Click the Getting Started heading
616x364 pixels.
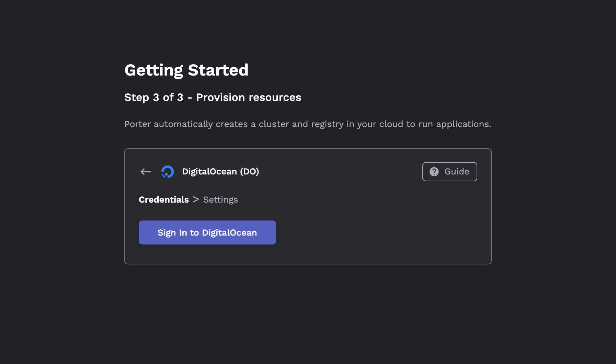click(x=186, y=70)
